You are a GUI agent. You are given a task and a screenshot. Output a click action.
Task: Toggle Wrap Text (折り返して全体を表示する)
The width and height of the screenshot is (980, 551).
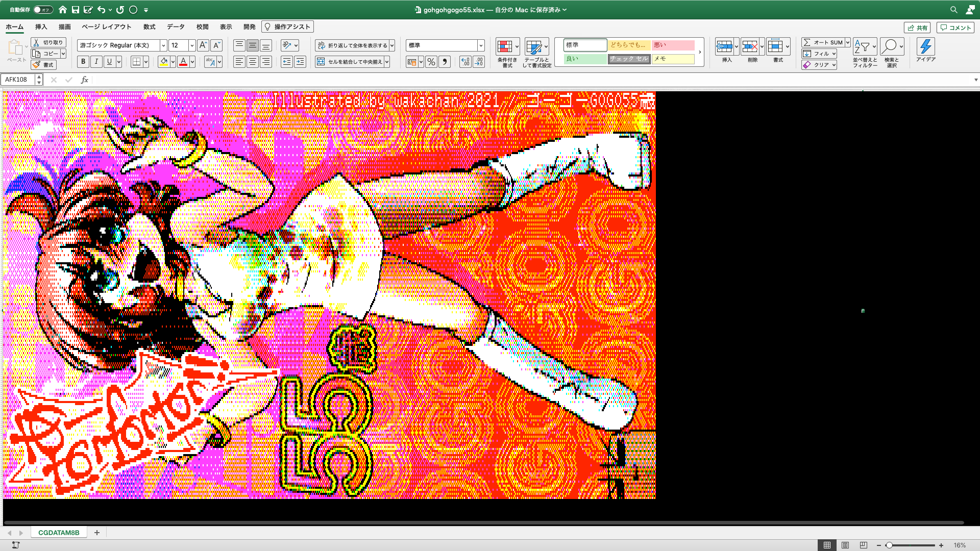click(353, 45)
